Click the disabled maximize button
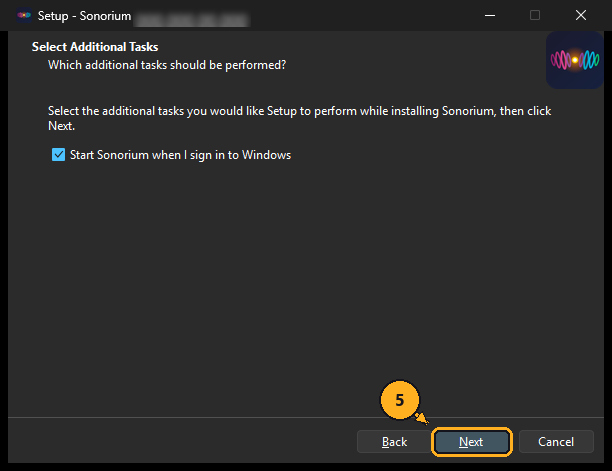This screenshot has height=471, width=612. pos(535,16)
